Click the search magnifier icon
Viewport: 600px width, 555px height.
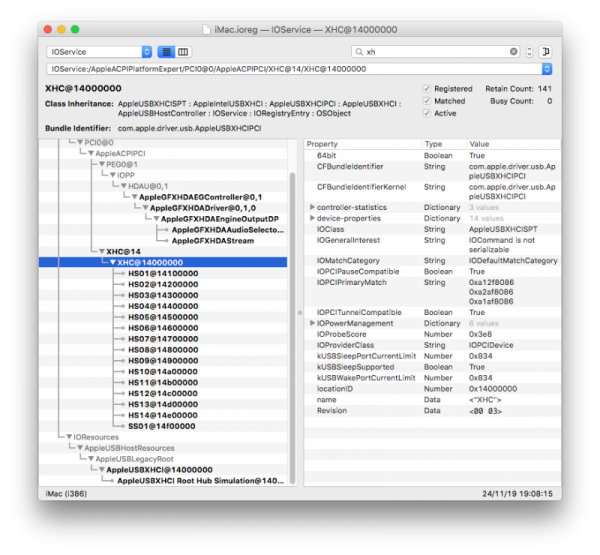tap(359, 52)
